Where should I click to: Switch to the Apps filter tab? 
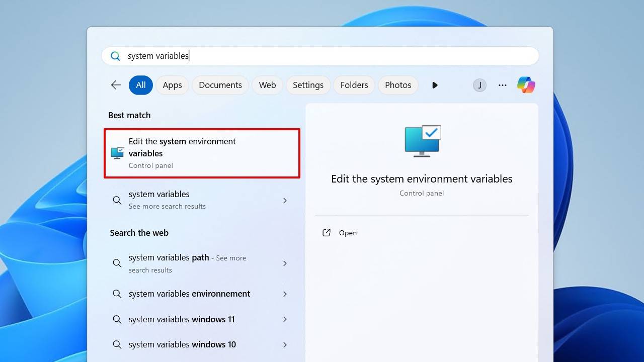tap(172, 85)
